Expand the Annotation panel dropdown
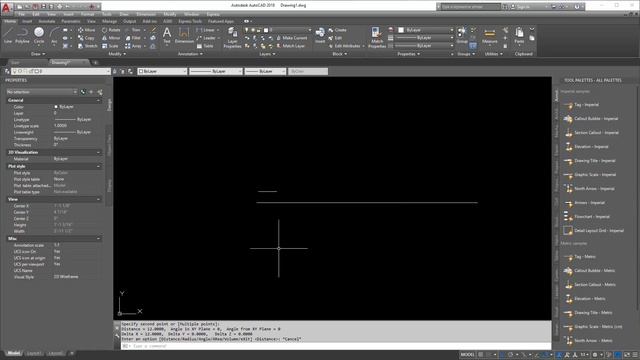 pos(190,54)
